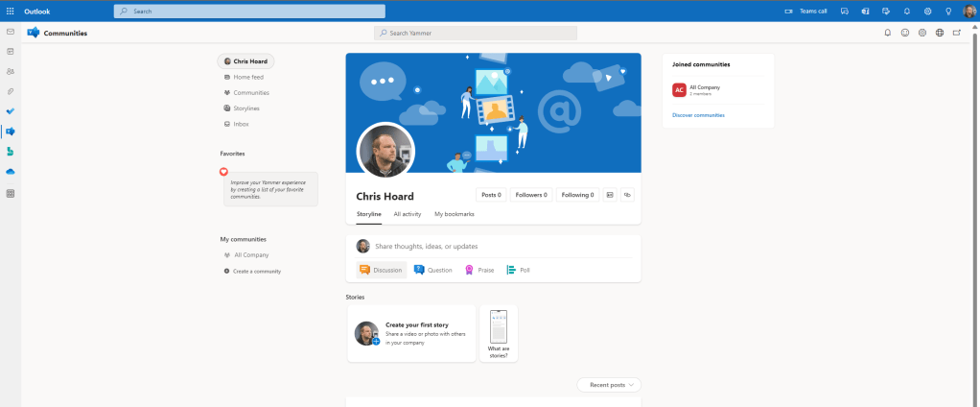Open the Yammer settings gear icon
The image size is (980, 407).
tap(922, 33)
